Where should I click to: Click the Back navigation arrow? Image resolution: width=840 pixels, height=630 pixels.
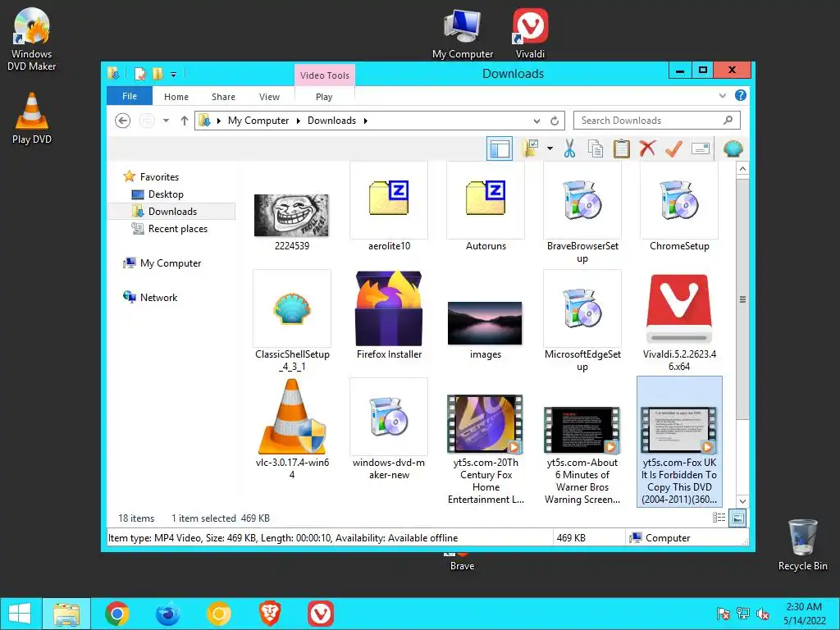click(123, 121)
